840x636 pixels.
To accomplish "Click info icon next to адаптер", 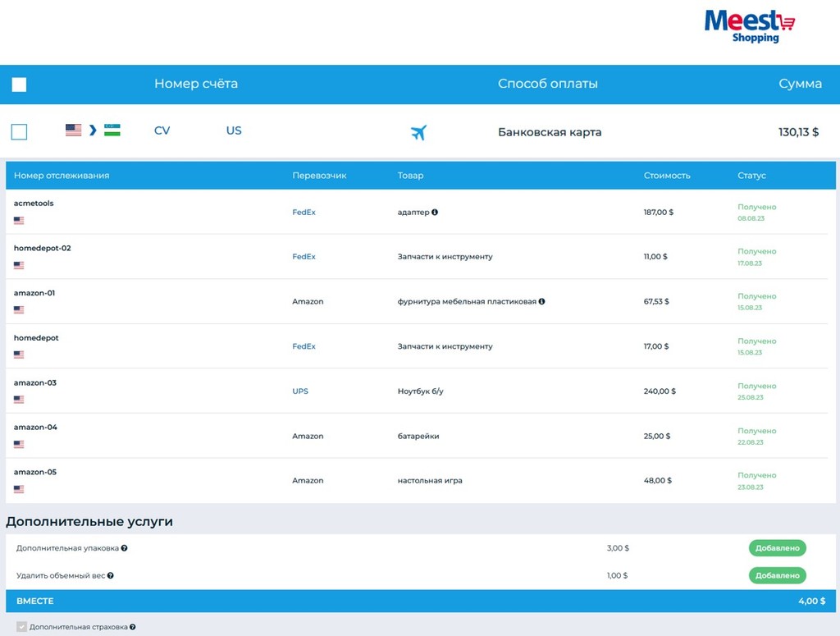I will (435, 213).
